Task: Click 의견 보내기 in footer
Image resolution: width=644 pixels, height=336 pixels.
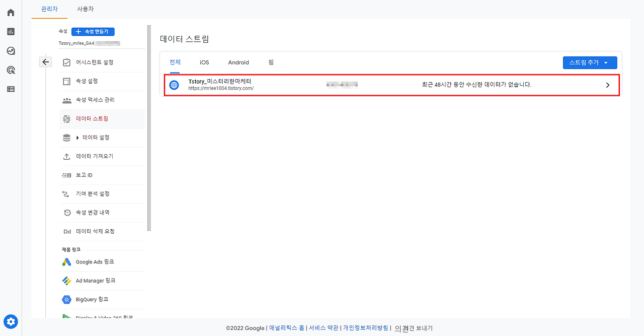Action: (414, 328)
